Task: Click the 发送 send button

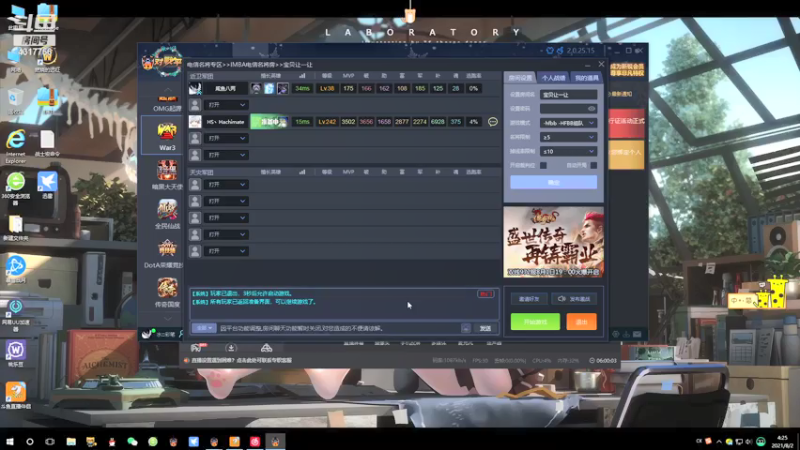Action: click(485, 328)
